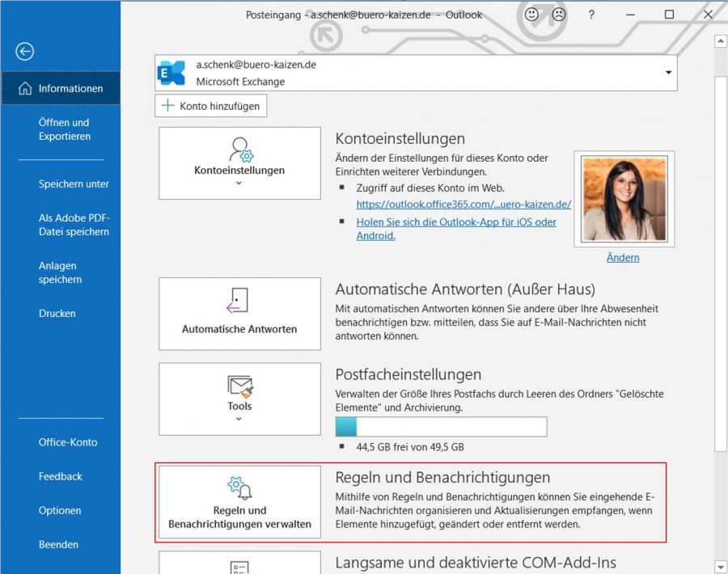The height and width of the screenshot is (574, 728).
Task: Expand the Kontoeinstellungen button chevron
Action: coord(239,184)
